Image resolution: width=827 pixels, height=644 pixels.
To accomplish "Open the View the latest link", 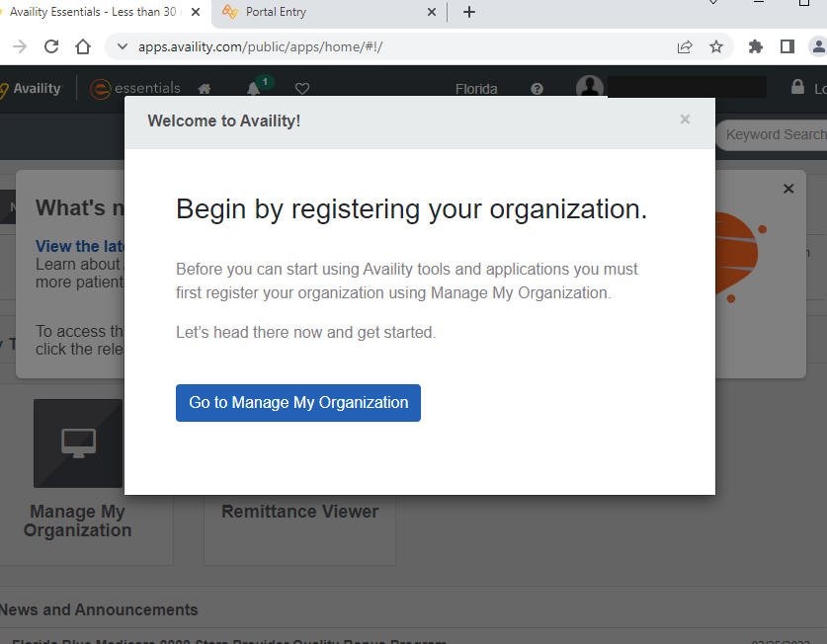I will tap(80, 246).
